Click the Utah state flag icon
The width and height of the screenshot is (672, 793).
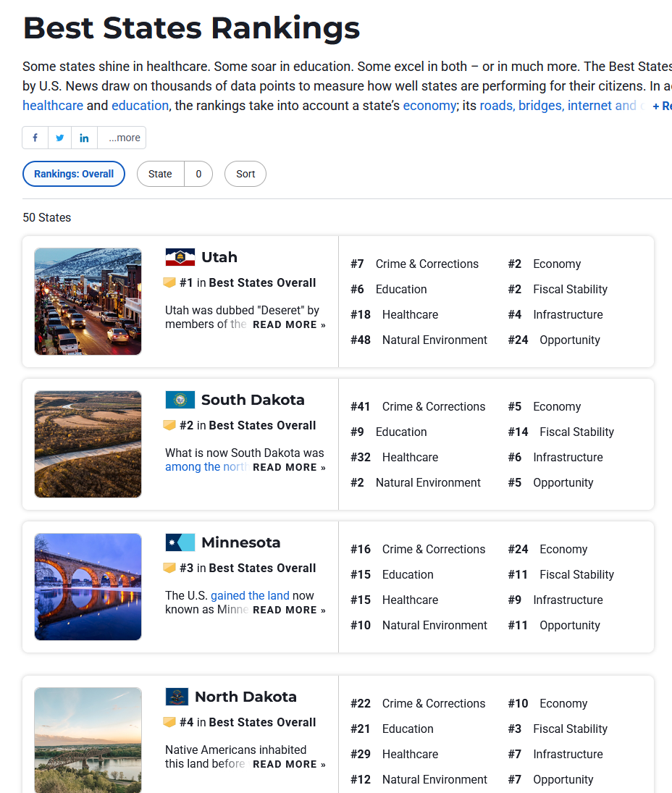180,257
